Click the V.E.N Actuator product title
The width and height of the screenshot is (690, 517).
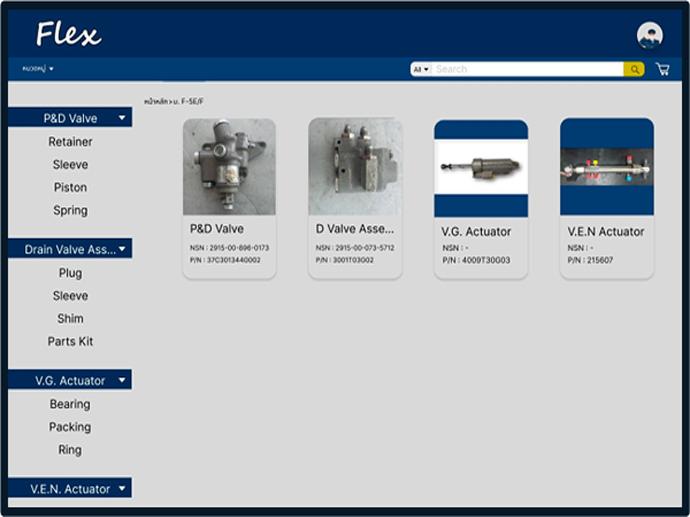606,231
